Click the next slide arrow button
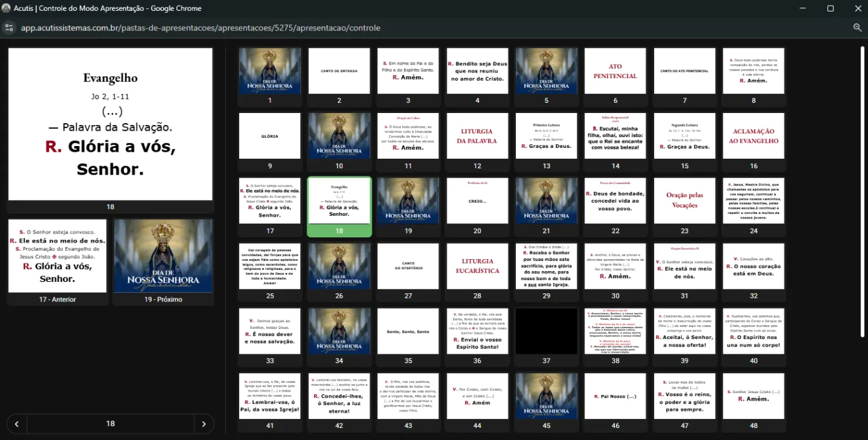868x440 pixels. point(204,423)
